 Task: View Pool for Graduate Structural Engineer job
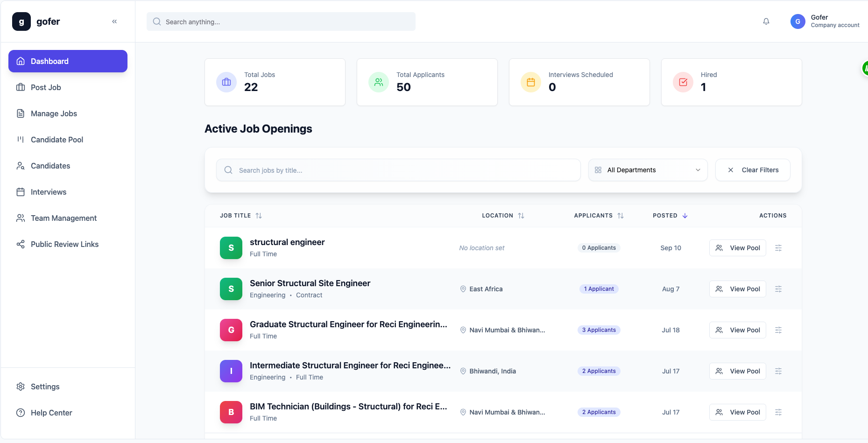737,330
